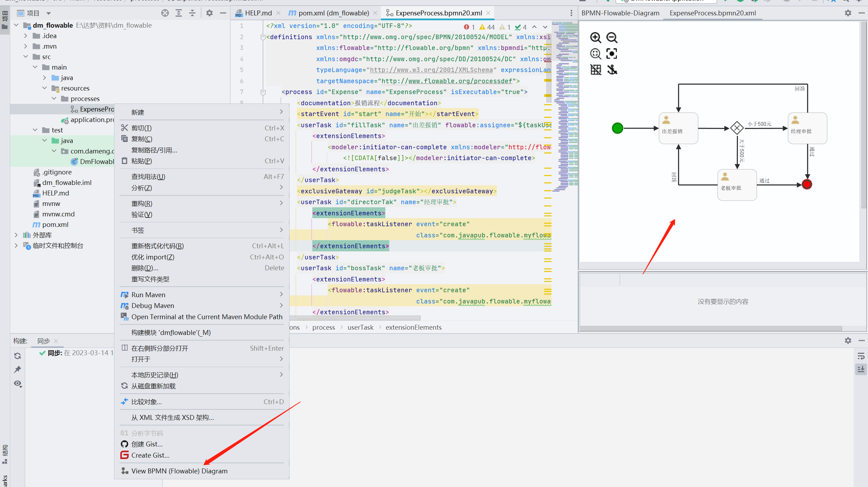Pin the build tab

click(x=17, y=370)
